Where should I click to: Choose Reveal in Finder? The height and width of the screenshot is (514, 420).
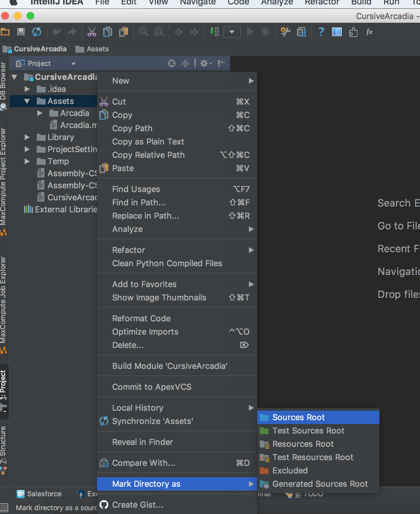coord(177,442)
